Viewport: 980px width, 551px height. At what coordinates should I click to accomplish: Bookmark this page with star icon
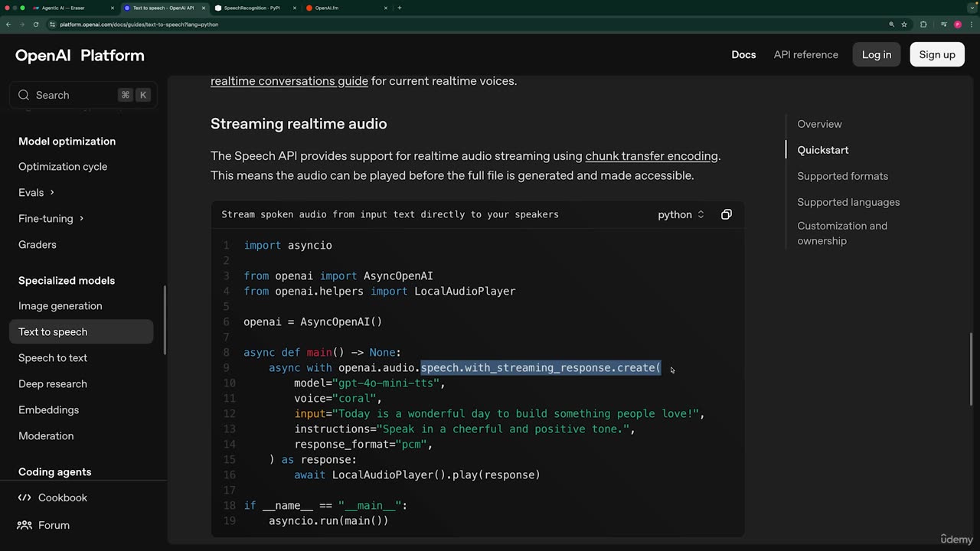pyautogui.click(x=904, y=24)
